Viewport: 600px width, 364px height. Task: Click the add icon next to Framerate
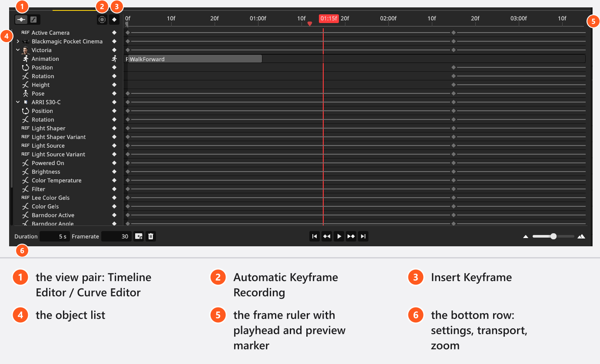point(139,236)
